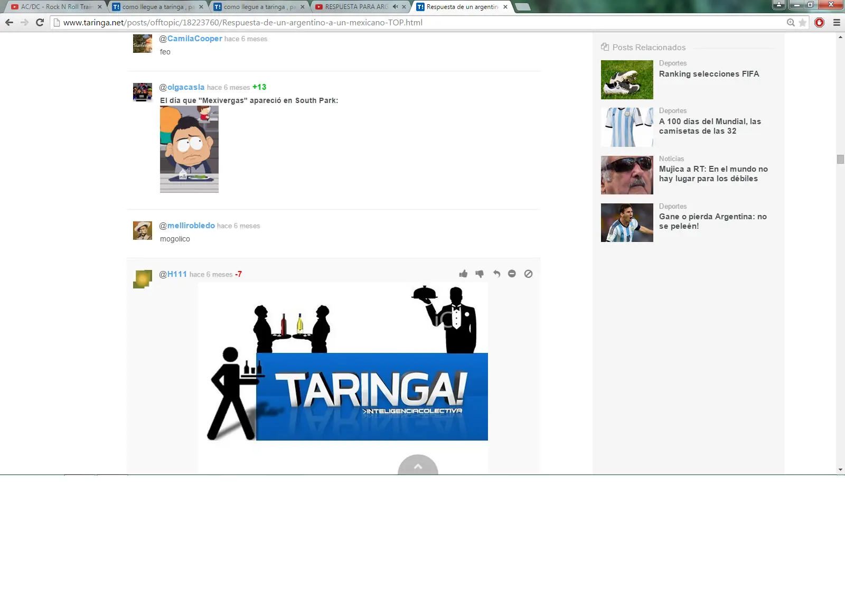Click H111's avatar
This screenshot has width=845, height=616.
(x=143, y=279)
